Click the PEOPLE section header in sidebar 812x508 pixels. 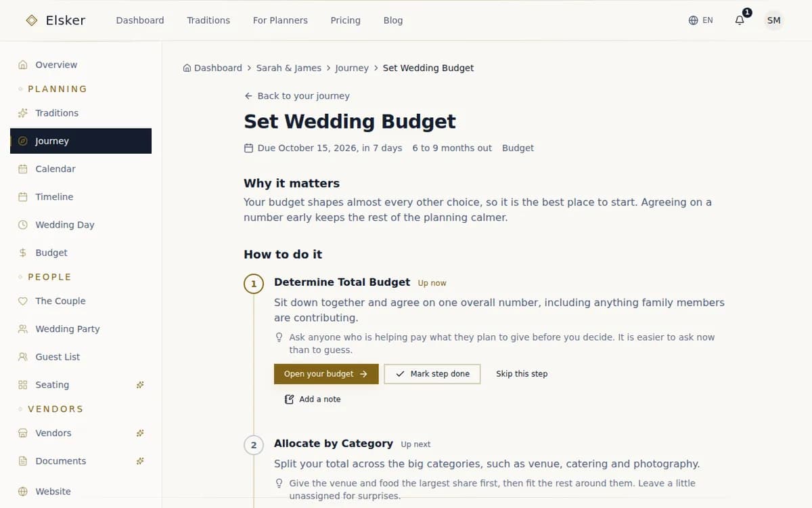pos(49,277)
